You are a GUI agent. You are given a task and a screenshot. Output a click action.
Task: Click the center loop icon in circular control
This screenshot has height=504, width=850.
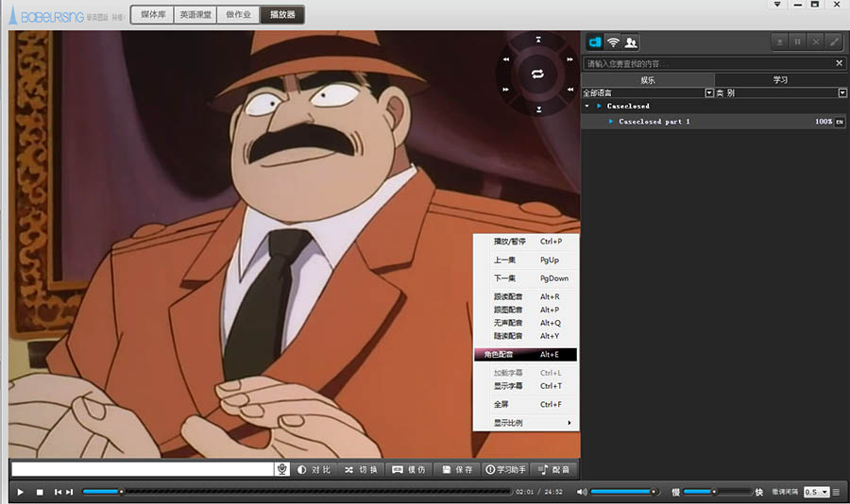click(537, 74)
